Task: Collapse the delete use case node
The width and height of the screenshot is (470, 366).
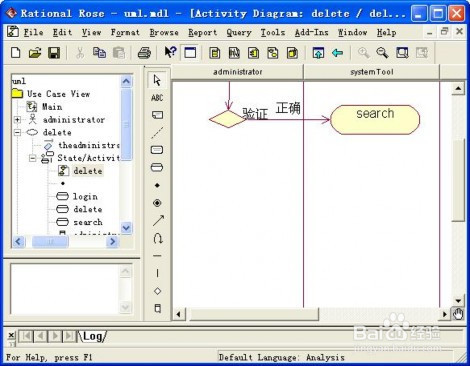Action: [17, 133]
